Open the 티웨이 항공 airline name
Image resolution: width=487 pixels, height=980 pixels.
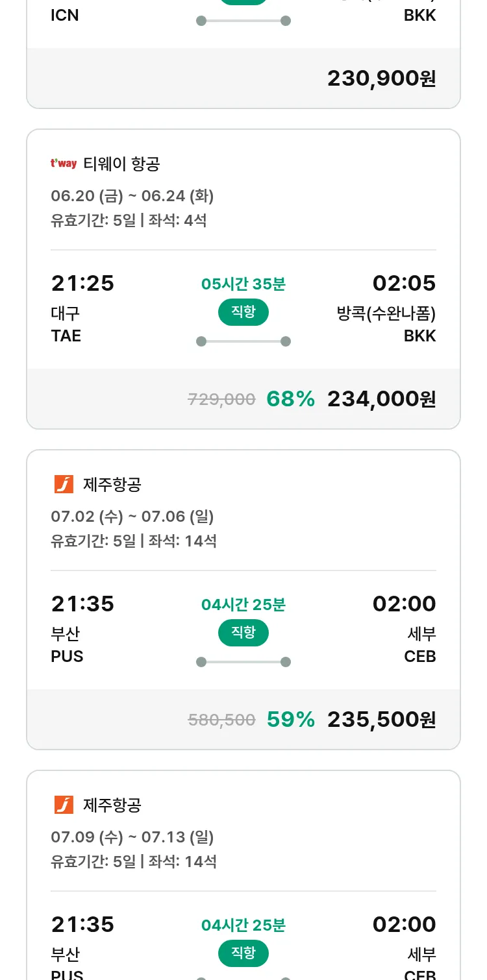(x=121, y=164)
